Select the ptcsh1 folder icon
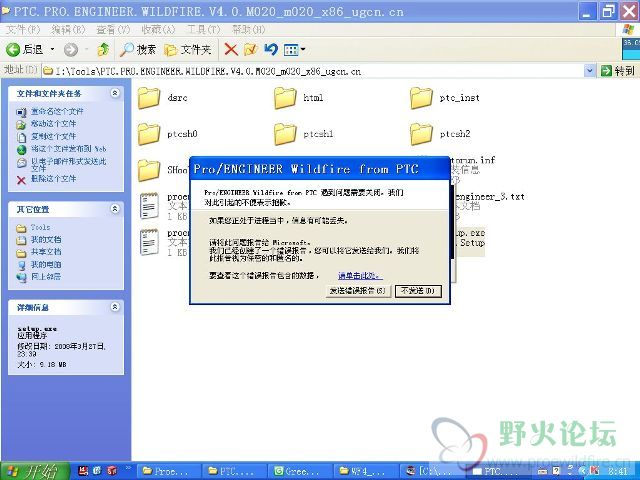The width and height of the screenshot is (640, 480). click(x=285, y=134)
